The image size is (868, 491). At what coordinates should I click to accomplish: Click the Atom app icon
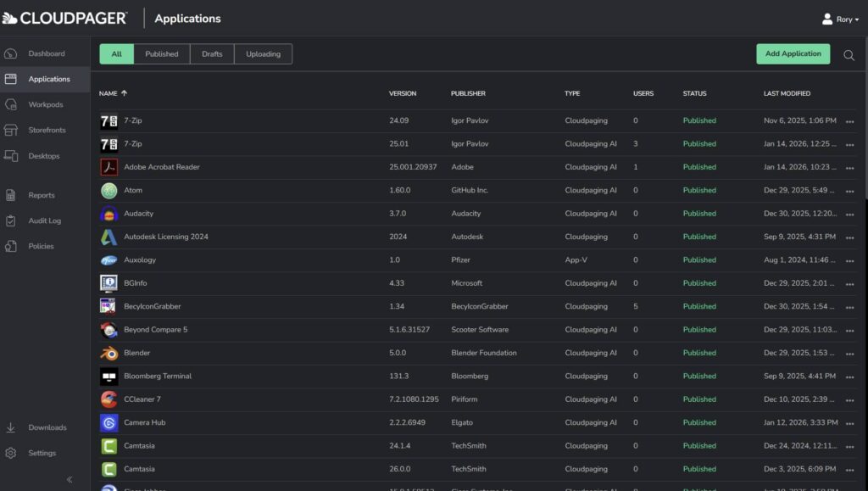tap(109, 191)
